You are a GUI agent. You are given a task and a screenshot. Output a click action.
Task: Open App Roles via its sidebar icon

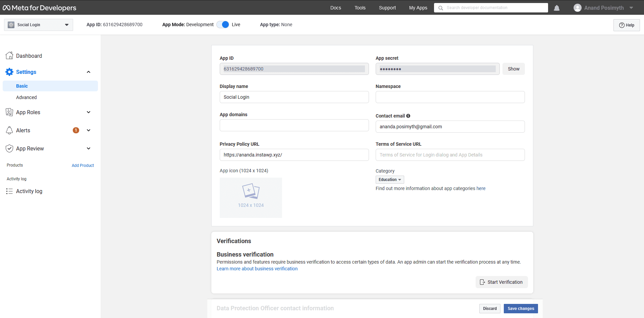click(x=9, y=112)
